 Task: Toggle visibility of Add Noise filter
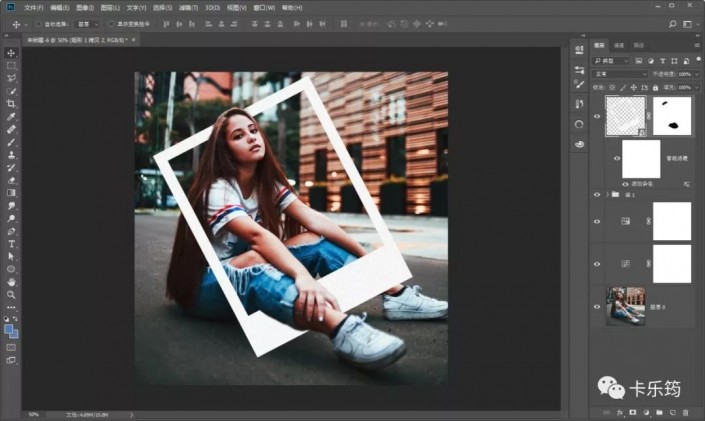point(625,184)
